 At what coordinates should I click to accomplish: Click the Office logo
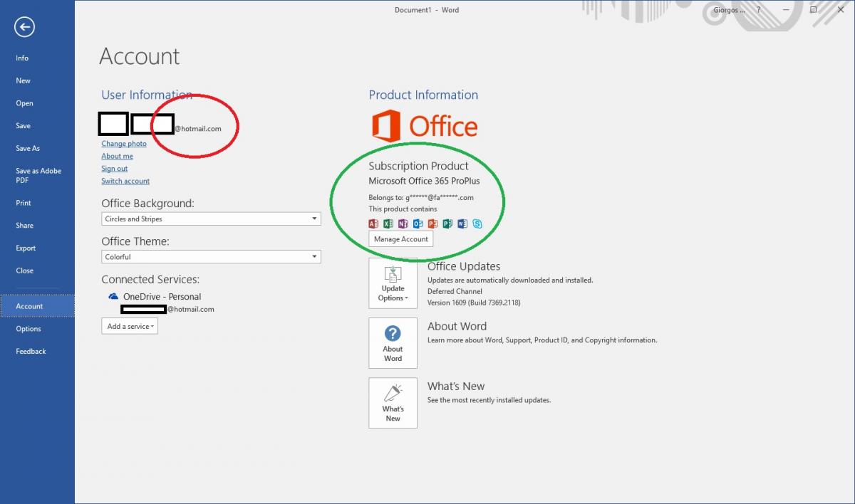(x=425, y=126)
